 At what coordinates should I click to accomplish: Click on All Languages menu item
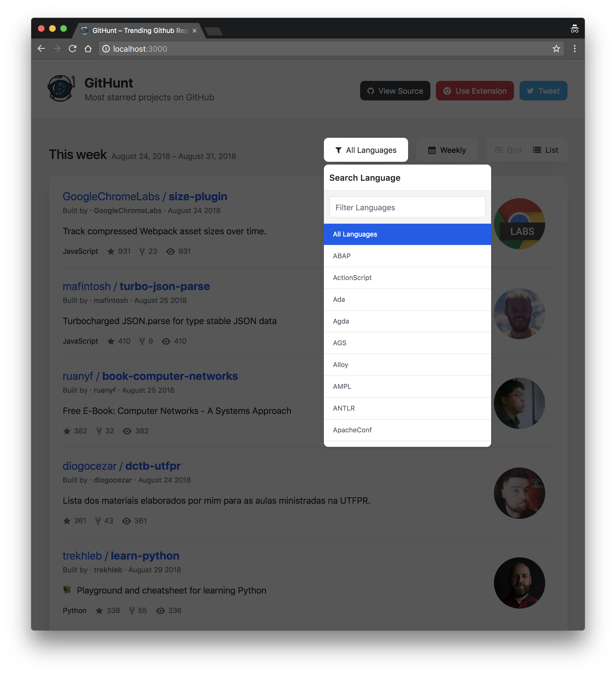(x=407, y=234)
